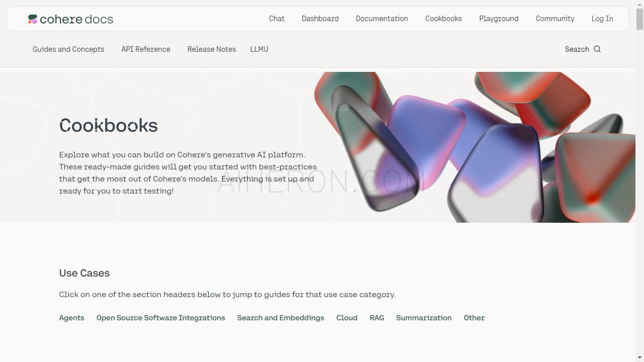Viewport: 644px width, 362px height.
Task: Go to the Dashboard page
Action: [320, 19]
